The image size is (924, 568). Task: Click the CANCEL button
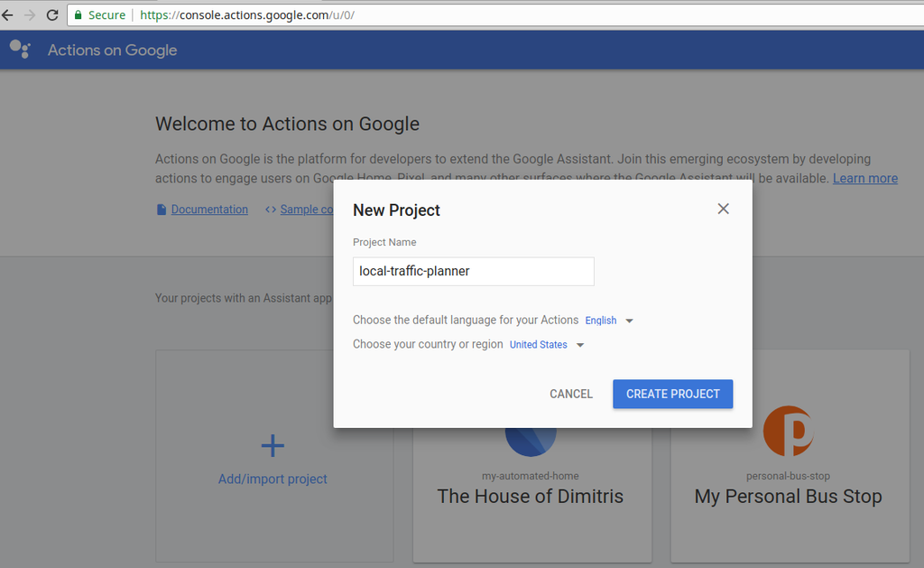click(571, 394)
